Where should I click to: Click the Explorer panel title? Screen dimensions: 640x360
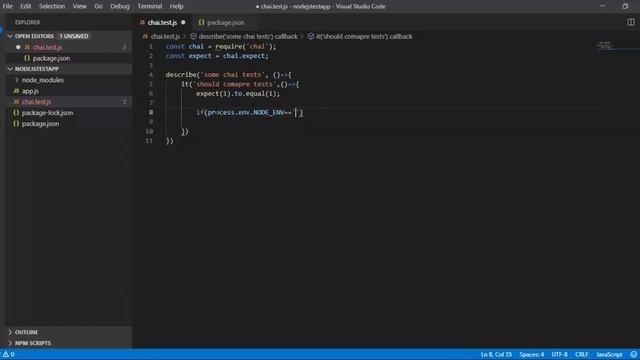tap(27, 22)
